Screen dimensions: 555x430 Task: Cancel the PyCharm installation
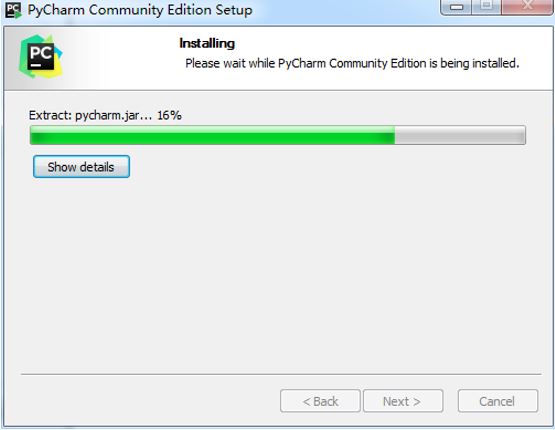[x=498, y=401]
